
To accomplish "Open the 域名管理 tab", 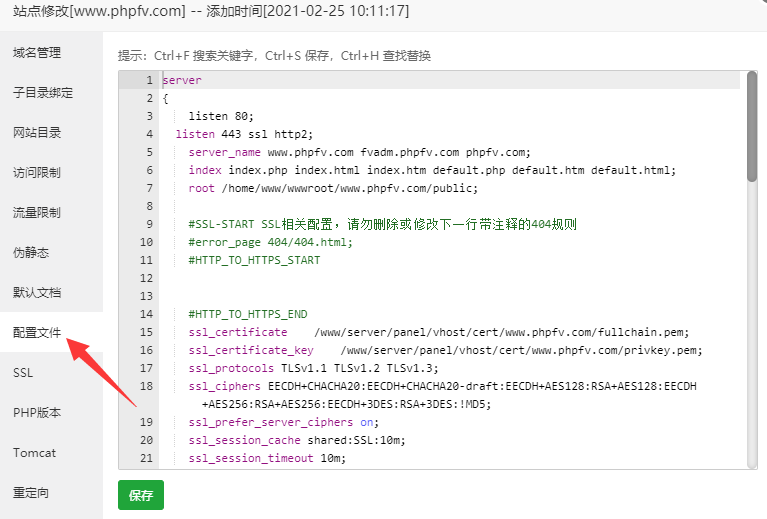I will [37, 53].
